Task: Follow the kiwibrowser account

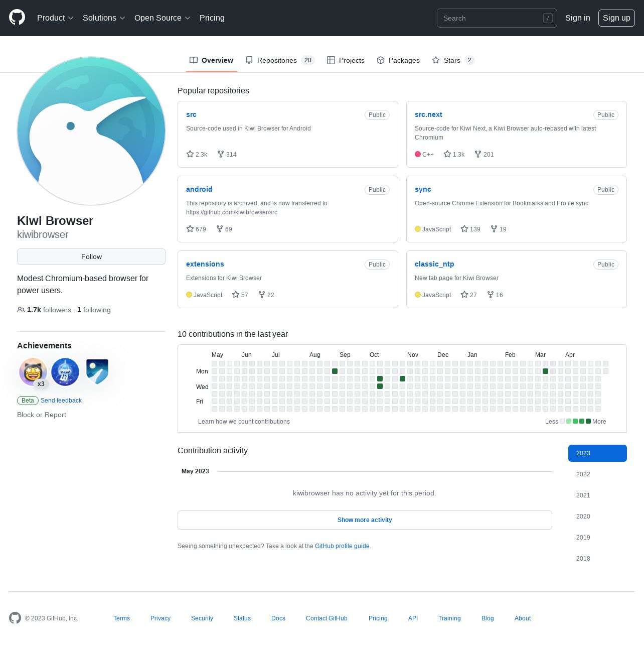Action: pyautogui.click(x=91, y=256)
